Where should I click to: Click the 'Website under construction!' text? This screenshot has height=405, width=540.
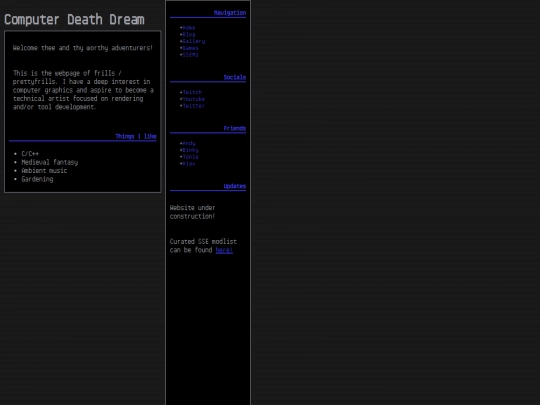(x=192, y=212)
